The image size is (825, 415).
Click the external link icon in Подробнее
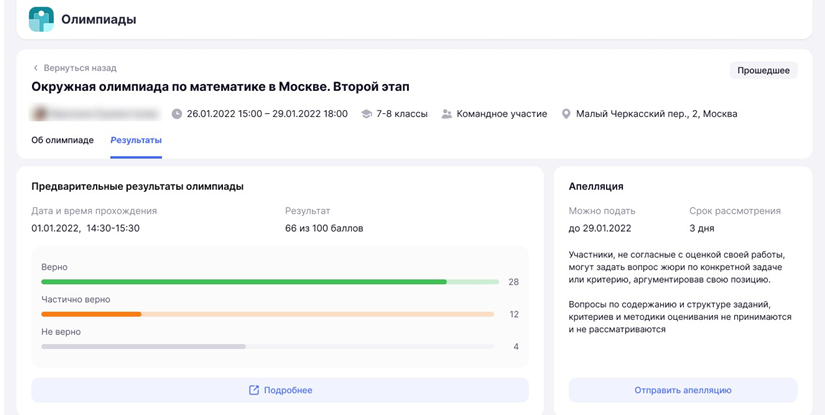click(x=254, y=390)
